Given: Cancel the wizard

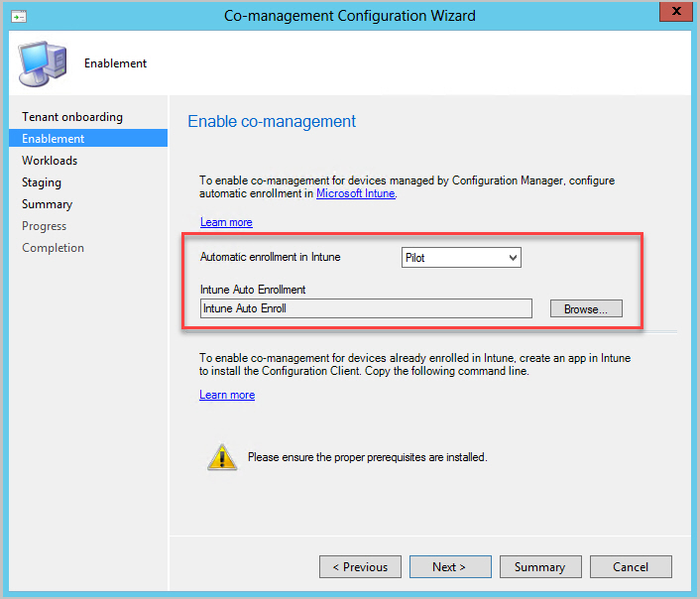Looking at the screenshot, I should [631, 567].
